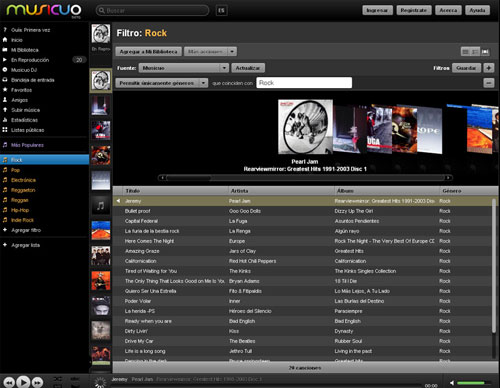Click the song list vertical scrollbar

pos(494,267)
